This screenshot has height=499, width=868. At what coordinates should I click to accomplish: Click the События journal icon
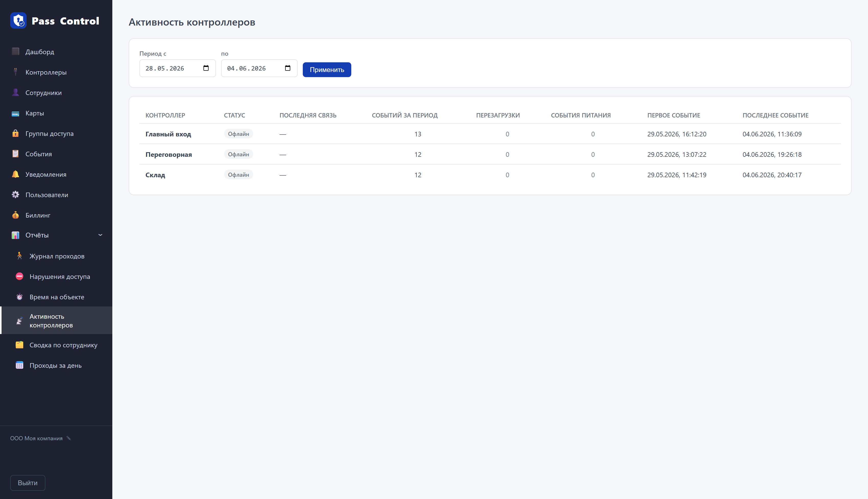coord(15,154)
